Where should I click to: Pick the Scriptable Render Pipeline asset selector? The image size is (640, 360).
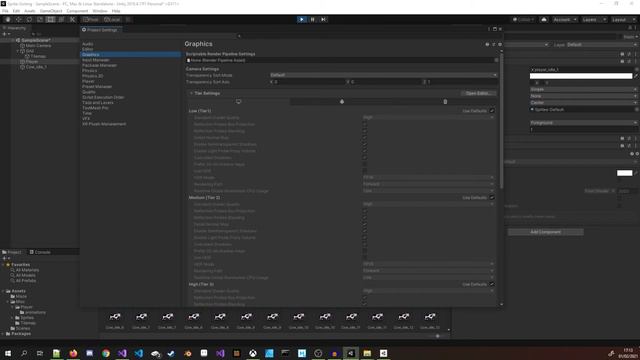tap(496, 60)
